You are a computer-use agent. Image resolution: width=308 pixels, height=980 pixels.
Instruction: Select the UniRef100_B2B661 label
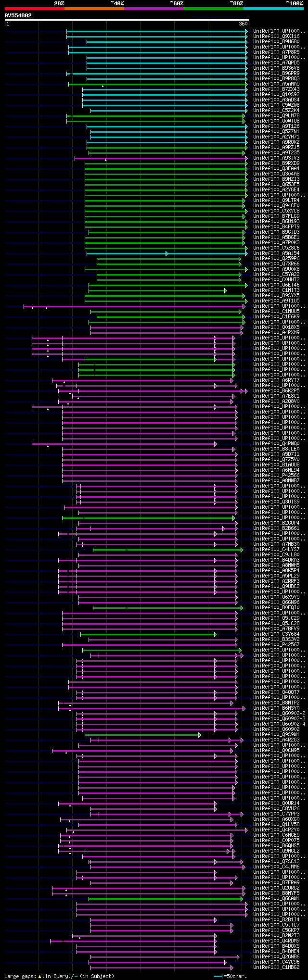click(276, 528)
